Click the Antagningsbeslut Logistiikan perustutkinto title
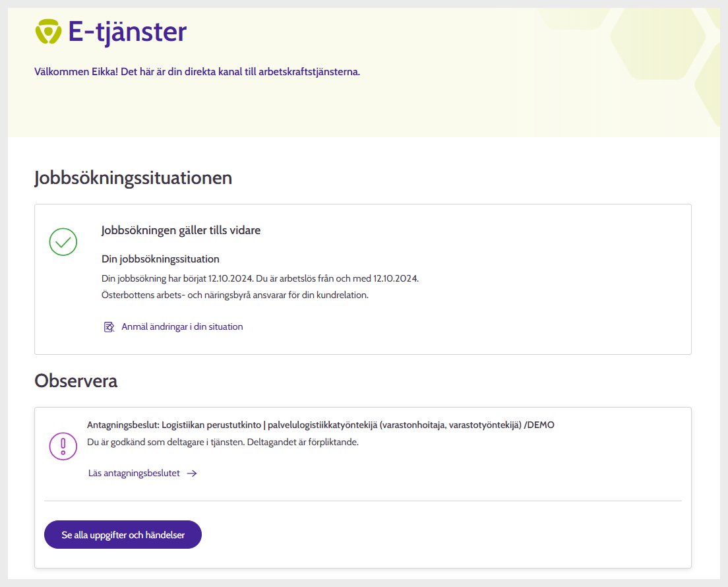 (x=320, y=425)
